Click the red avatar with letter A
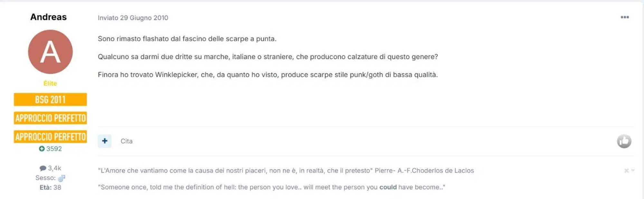The width and height of the screenshot is (644, 199). pos(50,52)
